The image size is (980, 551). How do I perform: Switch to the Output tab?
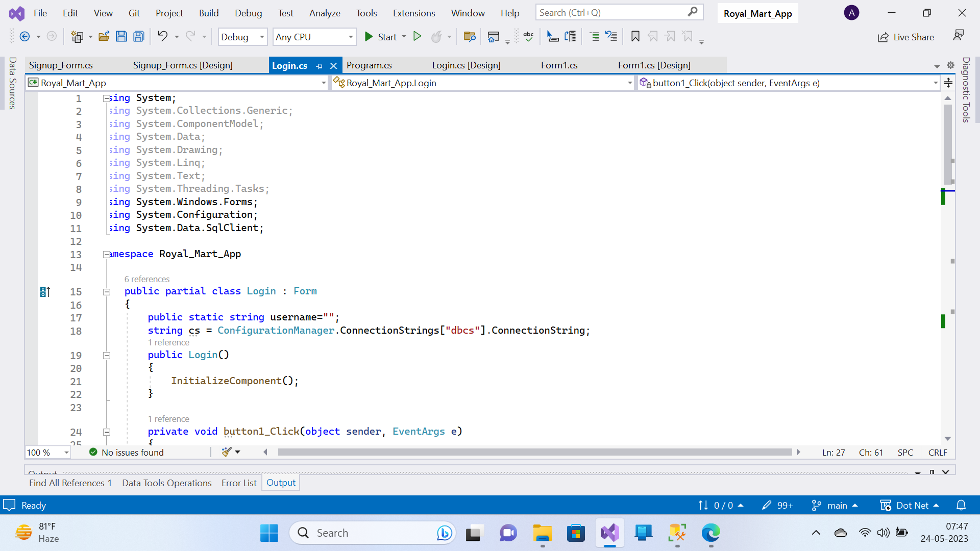pyautogui.click(x=281, y=482)
